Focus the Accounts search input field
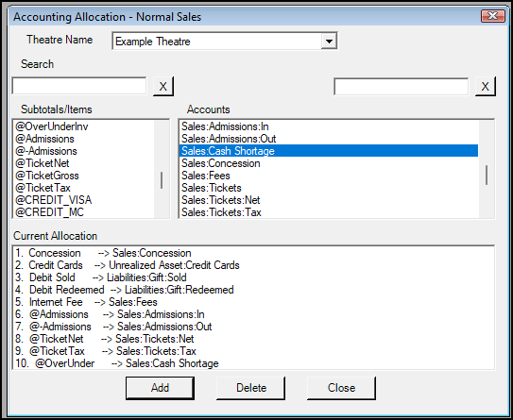This screenshot has height=420, width=513. coord(402,87)
